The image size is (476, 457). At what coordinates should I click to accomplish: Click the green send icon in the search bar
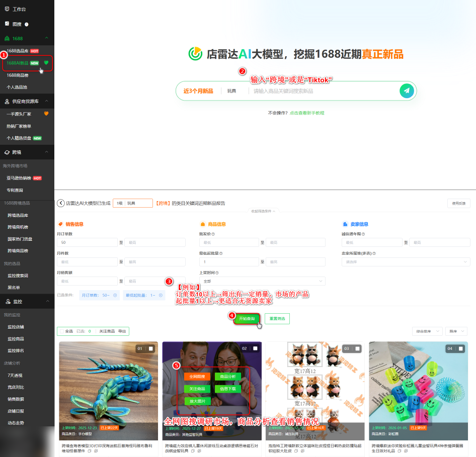[x=407, y=91]
